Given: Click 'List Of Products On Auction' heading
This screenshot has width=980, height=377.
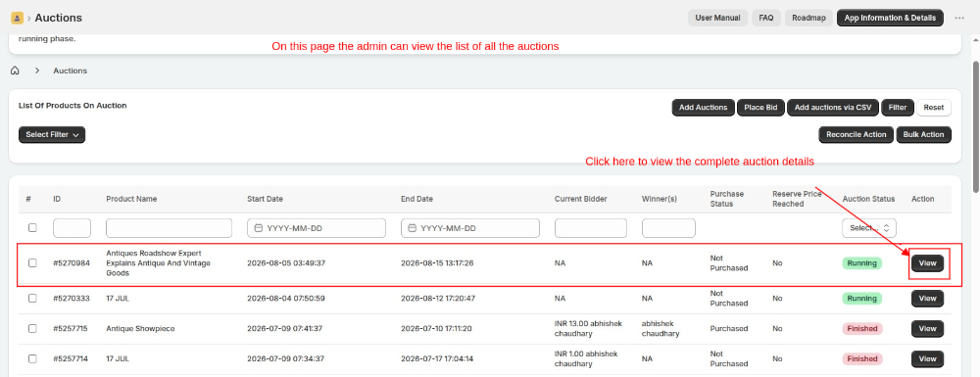Looking at the screenshot, I should (73, 106).
